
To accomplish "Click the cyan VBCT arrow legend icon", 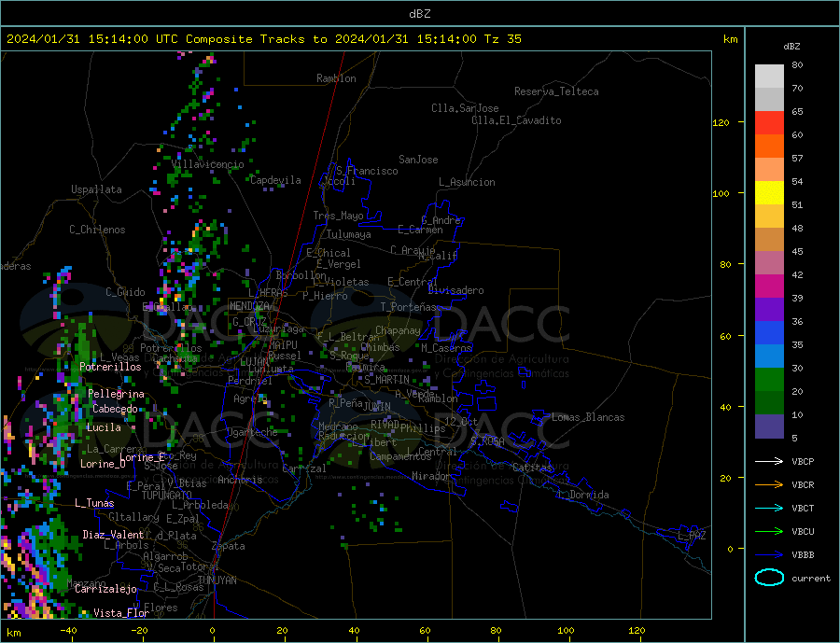I will (769, 508).
